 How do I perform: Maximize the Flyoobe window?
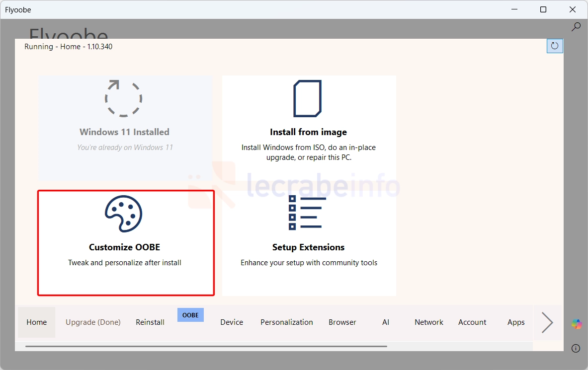[543, 9]
